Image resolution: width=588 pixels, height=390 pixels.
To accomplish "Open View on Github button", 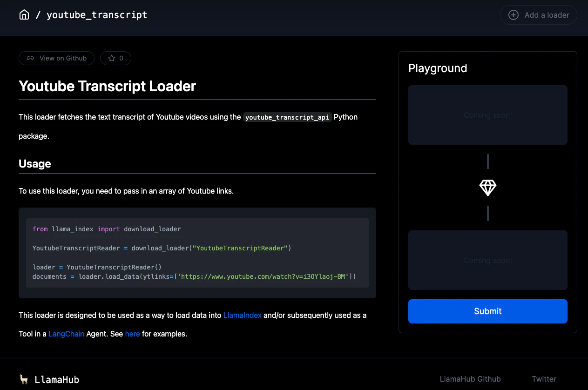I will [56, 58].
